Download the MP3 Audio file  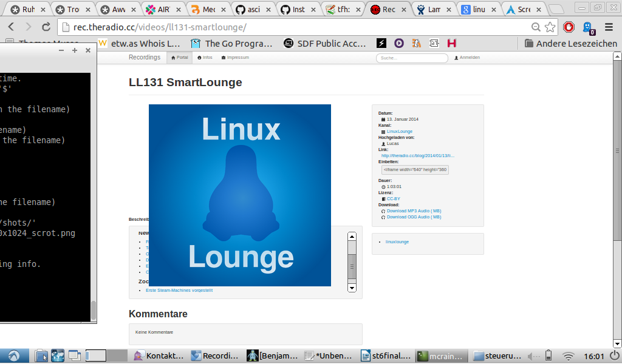coord(414,211)
